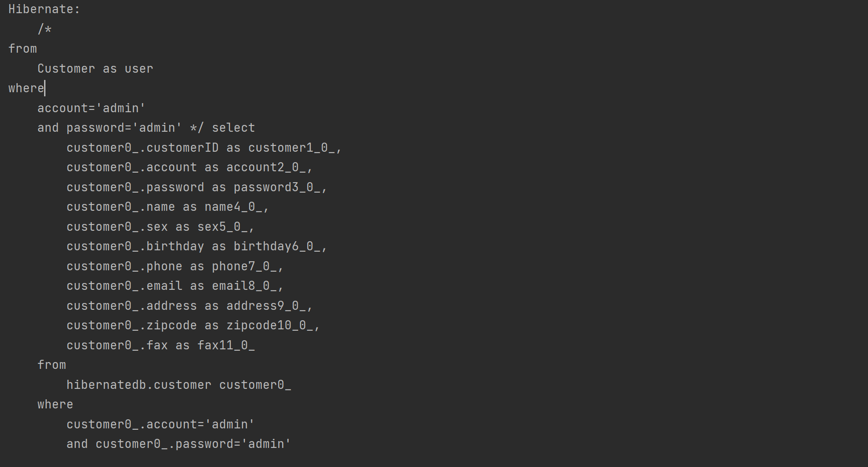Click the email as email8_0_ line
Screen dimensions: 868x467
point(175,286)
